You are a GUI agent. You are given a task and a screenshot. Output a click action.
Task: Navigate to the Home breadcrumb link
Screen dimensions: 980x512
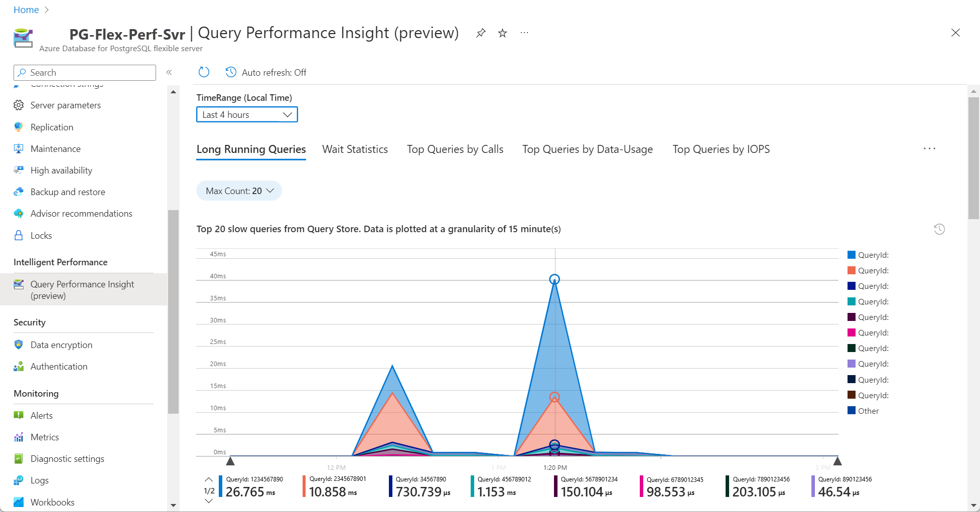(26, 10)
